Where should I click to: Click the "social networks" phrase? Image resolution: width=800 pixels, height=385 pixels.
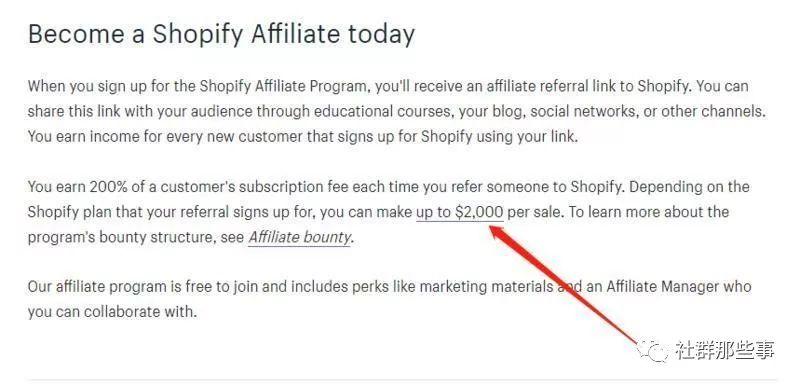[x=583, y=112]
